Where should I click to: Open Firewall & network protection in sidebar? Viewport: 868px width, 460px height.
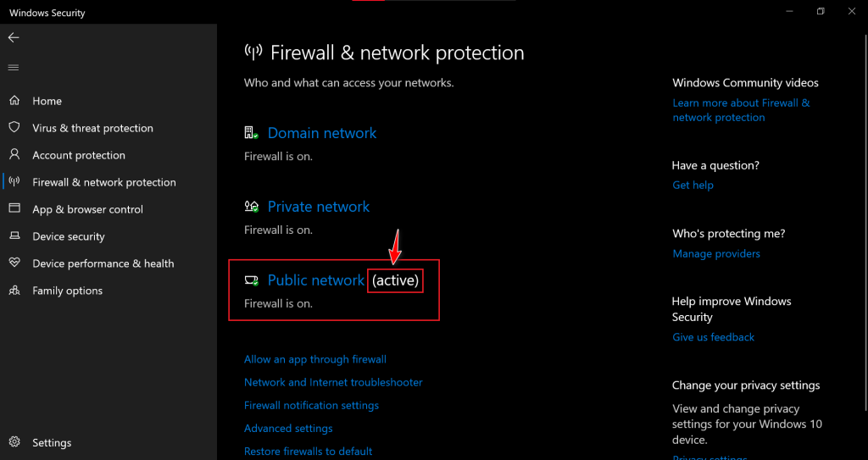[x=103, y=182]
